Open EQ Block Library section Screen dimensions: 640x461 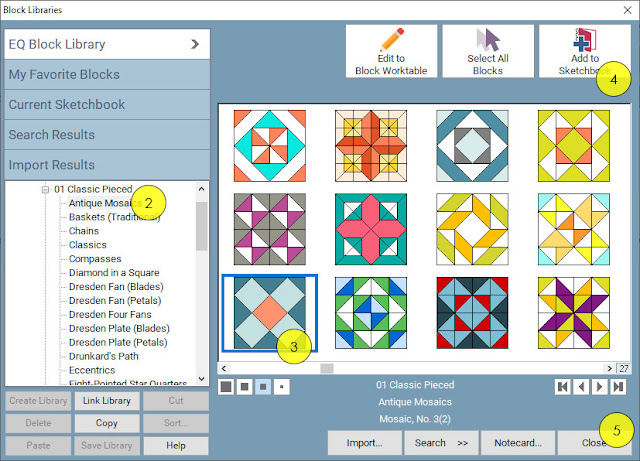(x=107, y=44)
